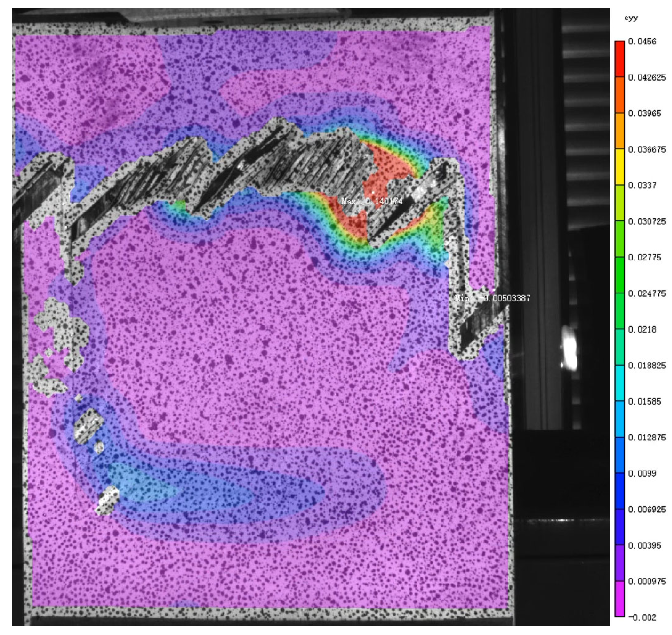The image size is (672, 635).
Task: Click the 0.0099 legend label
Action: point(642,473)
